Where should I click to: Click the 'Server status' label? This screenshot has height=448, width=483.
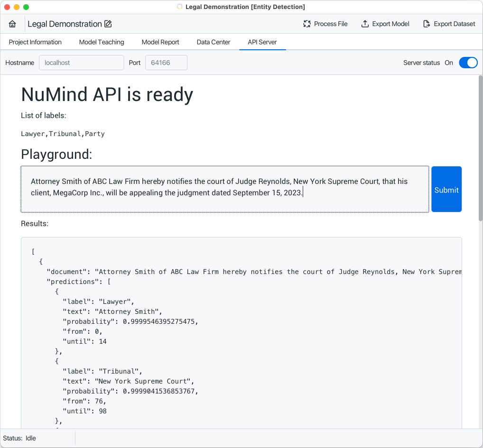421,63
